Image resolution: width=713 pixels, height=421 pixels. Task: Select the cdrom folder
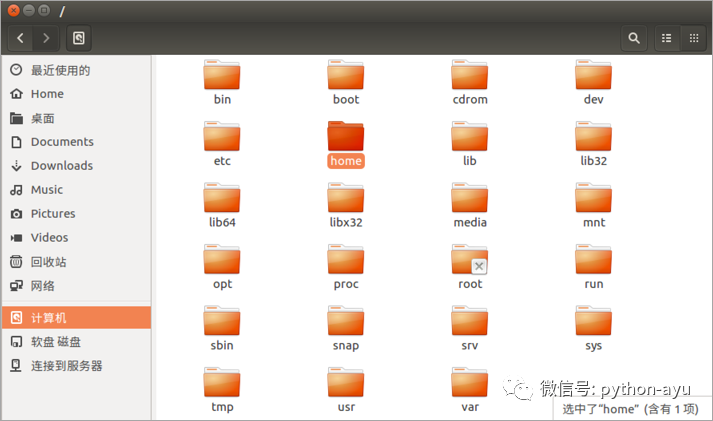470,82
